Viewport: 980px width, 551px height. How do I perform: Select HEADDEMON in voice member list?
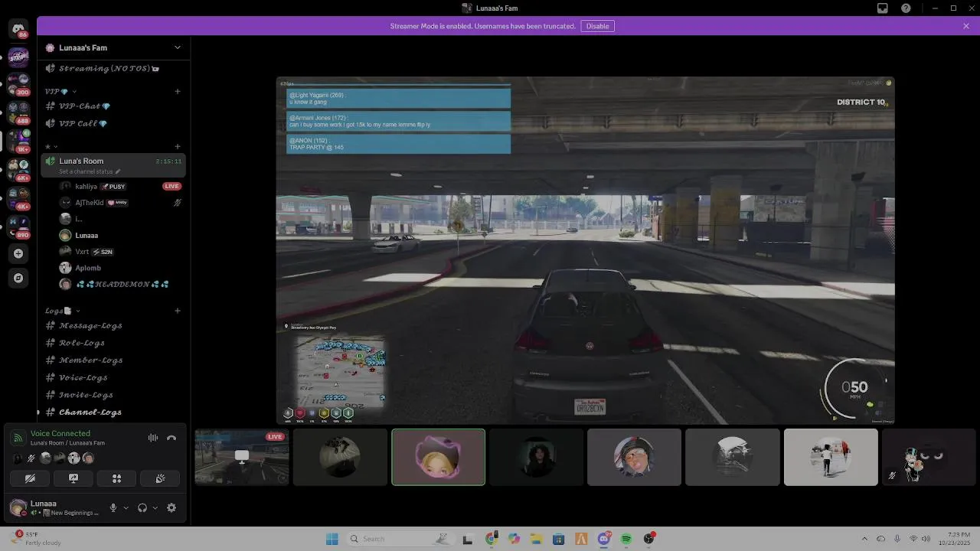coord(121,284)
